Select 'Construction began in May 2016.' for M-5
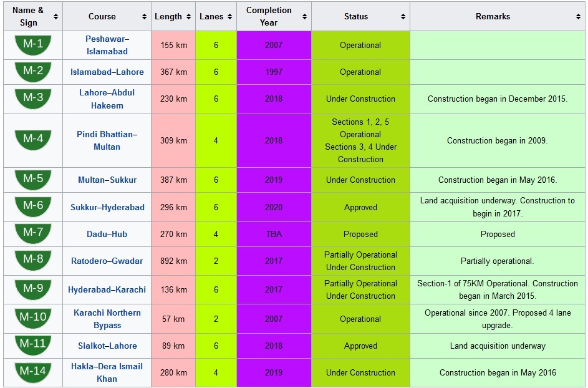This screenshot has height=388, width=588. pos(498,180)
